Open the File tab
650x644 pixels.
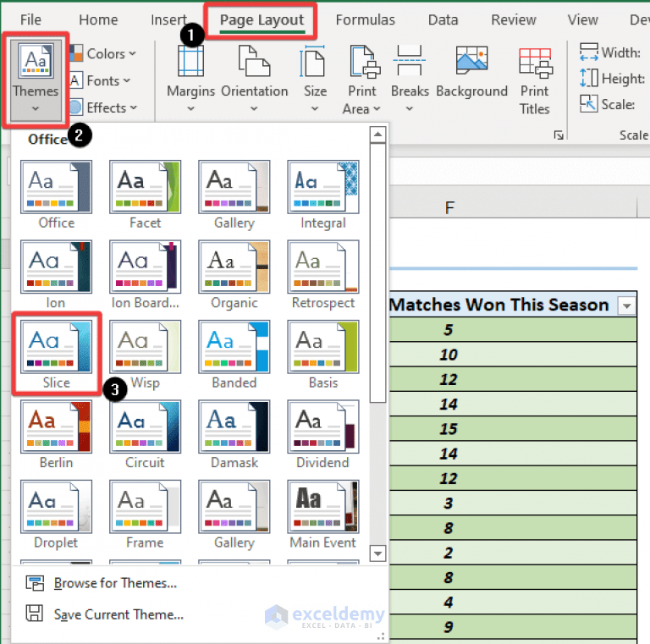[x=30, y=19]
